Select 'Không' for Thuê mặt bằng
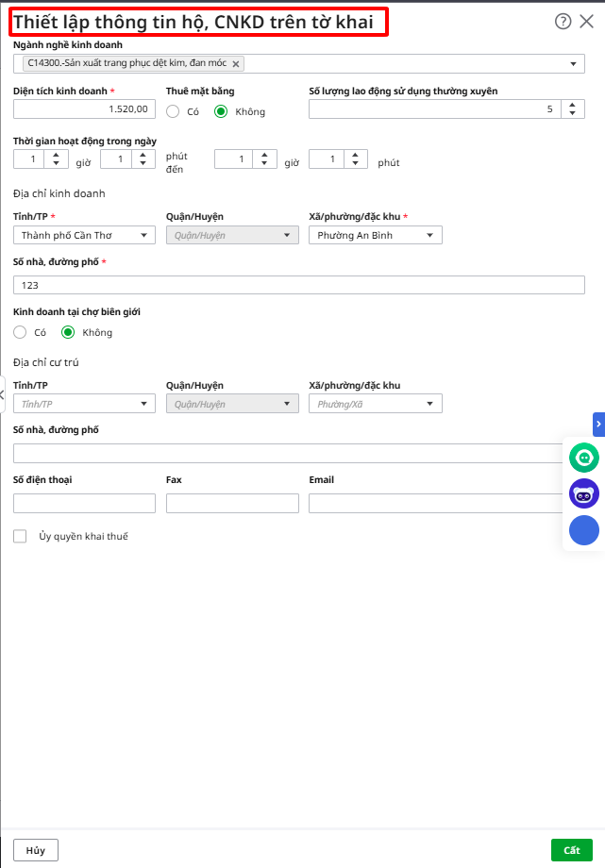605x868 pixels. tap(221, 111)
